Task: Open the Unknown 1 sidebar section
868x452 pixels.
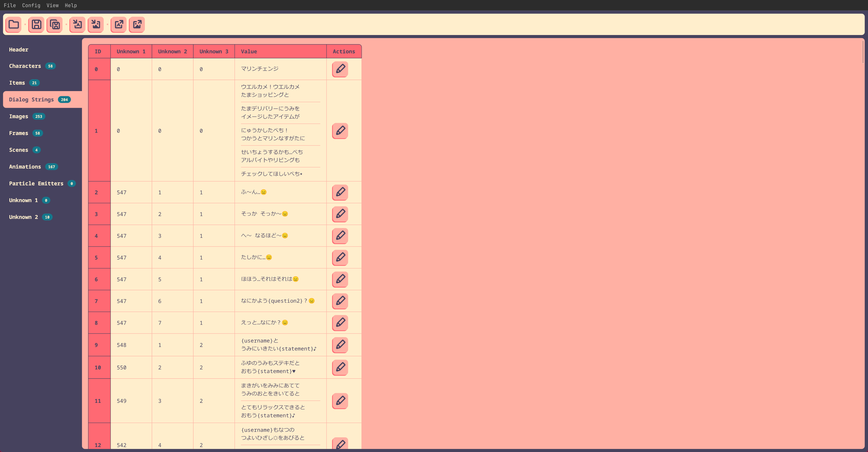Action: (43, 200)
